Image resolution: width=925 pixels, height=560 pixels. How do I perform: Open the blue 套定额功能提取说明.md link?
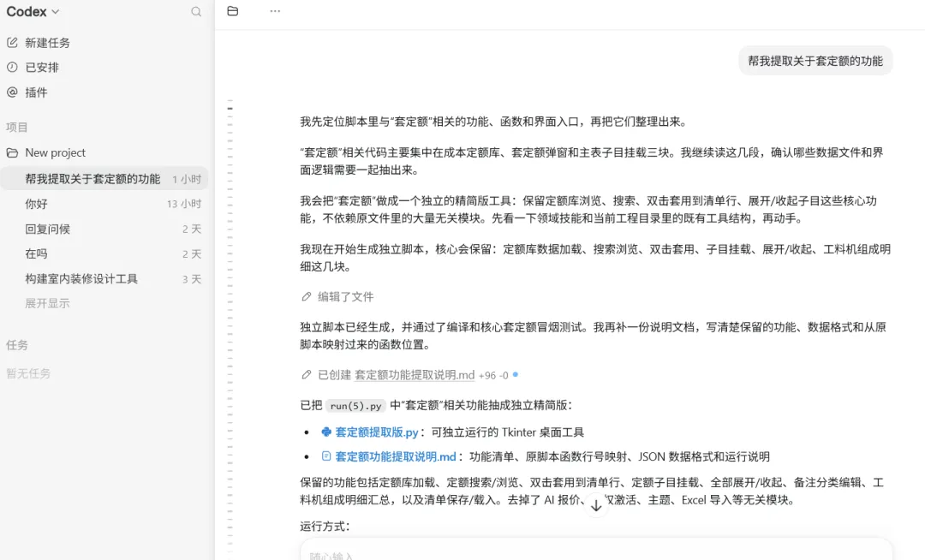coord(395,457)
